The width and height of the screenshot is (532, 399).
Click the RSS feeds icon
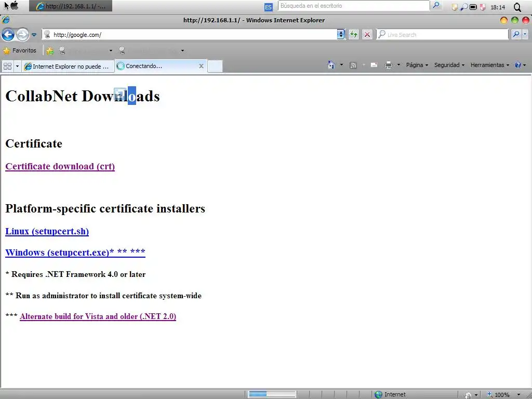coord(353,65)
